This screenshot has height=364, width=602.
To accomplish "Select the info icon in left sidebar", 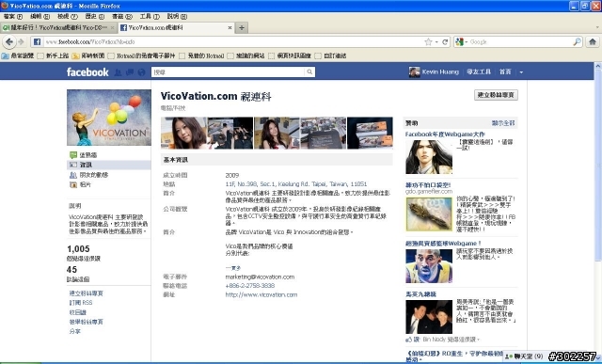I will (73, 165).
